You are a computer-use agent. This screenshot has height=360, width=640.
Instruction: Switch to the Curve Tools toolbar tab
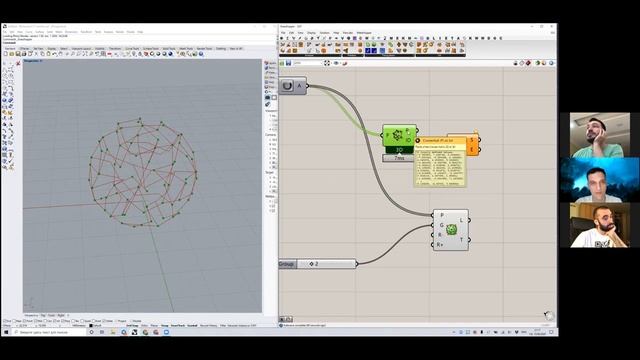[x=132, y=49]
